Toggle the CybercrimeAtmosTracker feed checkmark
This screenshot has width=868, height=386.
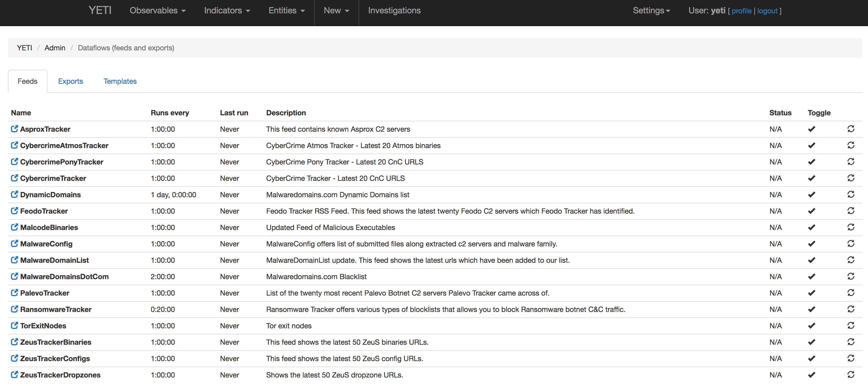tap(811, 145)
